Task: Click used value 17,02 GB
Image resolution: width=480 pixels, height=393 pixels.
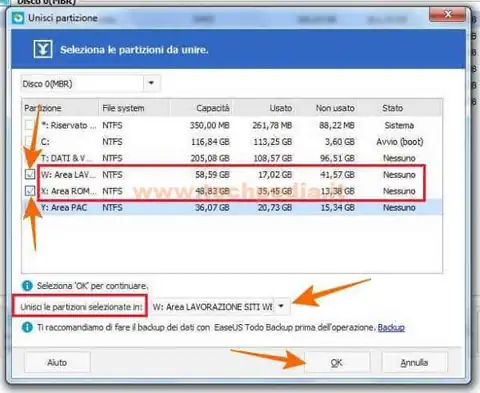Action: pyautogui.click(x=275, y=174)
